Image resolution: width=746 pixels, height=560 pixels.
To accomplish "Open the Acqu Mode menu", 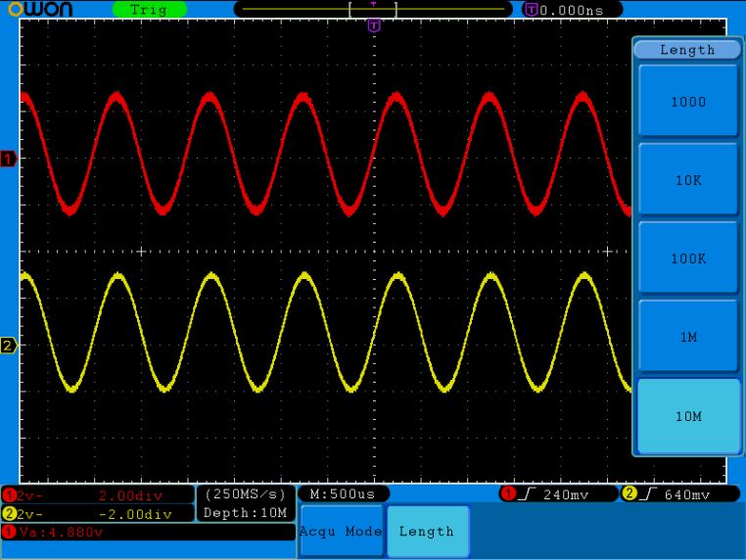I will (341, 532).
